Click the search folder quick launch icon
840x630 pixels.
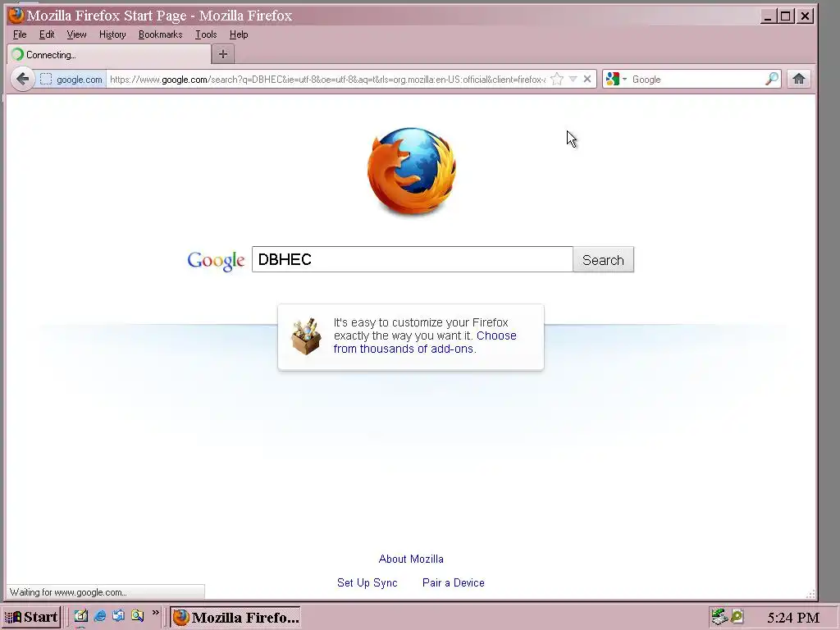138,616
